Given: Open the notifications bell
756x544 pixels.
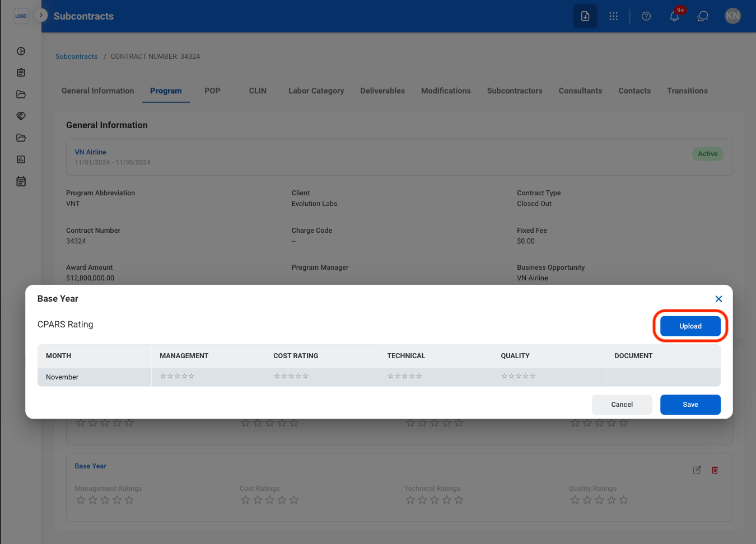Looking at the screenshot, I should point(675,16).
